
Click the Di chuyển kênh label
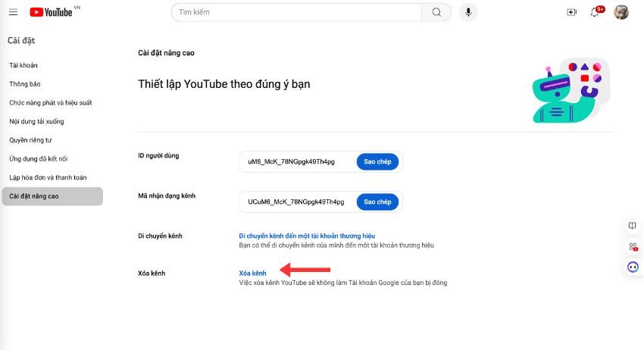pos(160,236)
